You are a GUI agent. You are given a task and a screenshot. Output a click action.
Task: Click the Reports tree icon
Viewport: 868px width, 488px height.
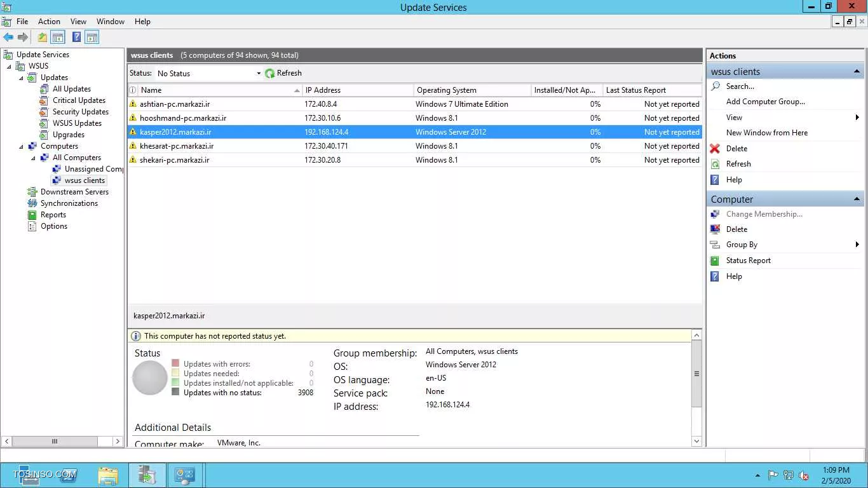(x=32, y=215)
